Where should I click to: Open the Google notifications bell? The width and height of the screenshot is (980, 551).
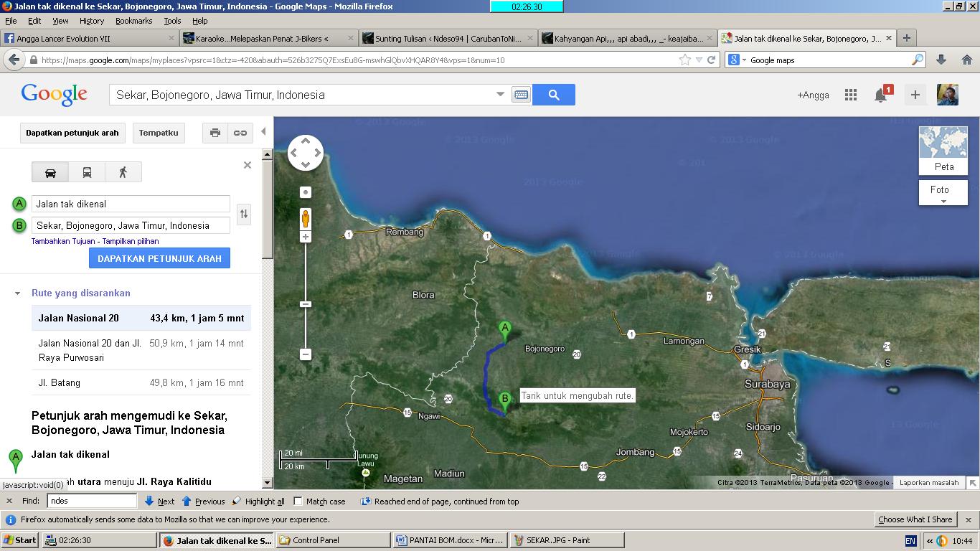(x=881, y=95)
